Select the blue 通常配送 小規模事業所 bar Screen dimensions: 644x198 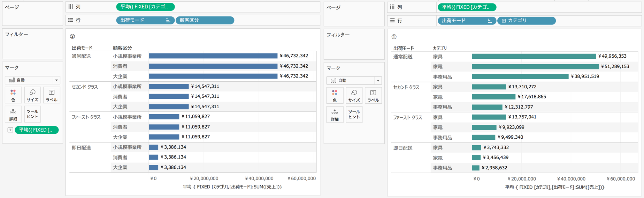tap(213, 56)
